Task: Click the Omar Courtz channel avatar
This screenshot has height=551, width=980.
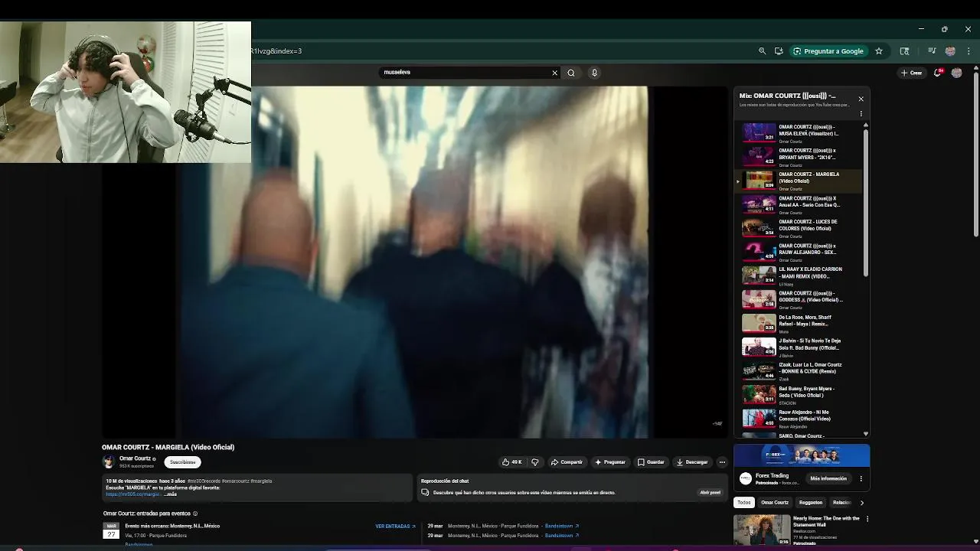Action: tap(109, 461)
